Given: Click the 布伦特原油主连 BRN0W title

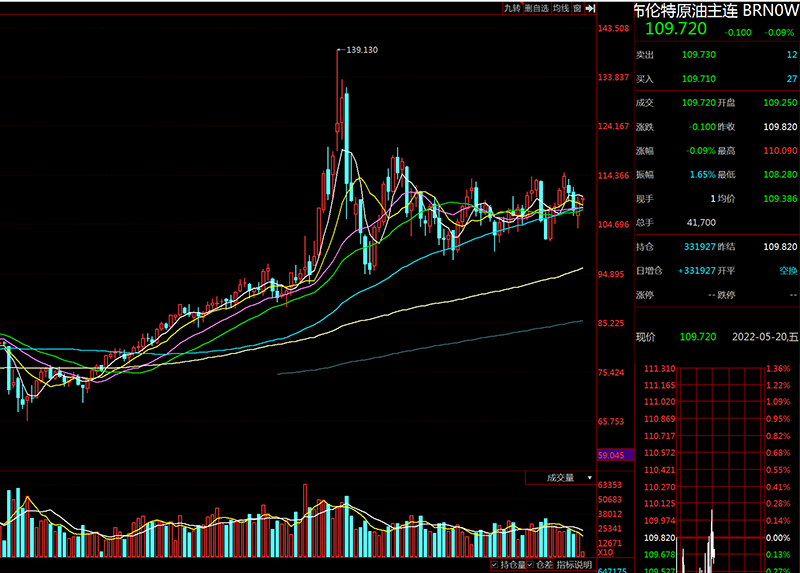Looking at the screenshot, I should [716, 11].
